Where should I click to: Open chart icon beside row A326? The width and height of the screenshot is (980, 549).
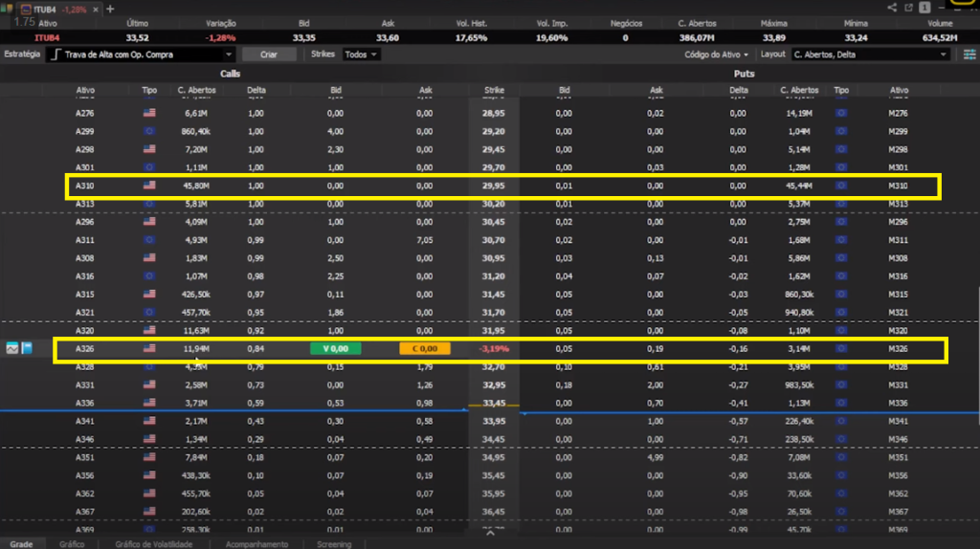12,348
